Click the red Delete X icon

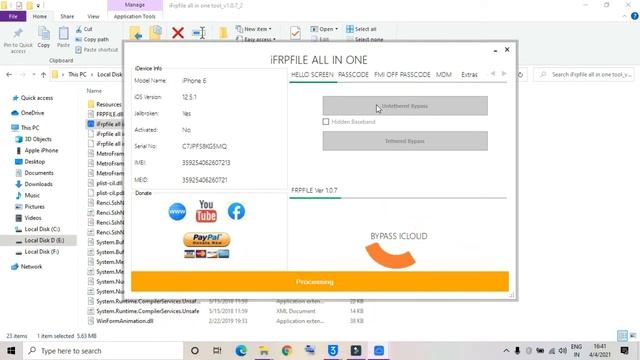coord(178,33)
